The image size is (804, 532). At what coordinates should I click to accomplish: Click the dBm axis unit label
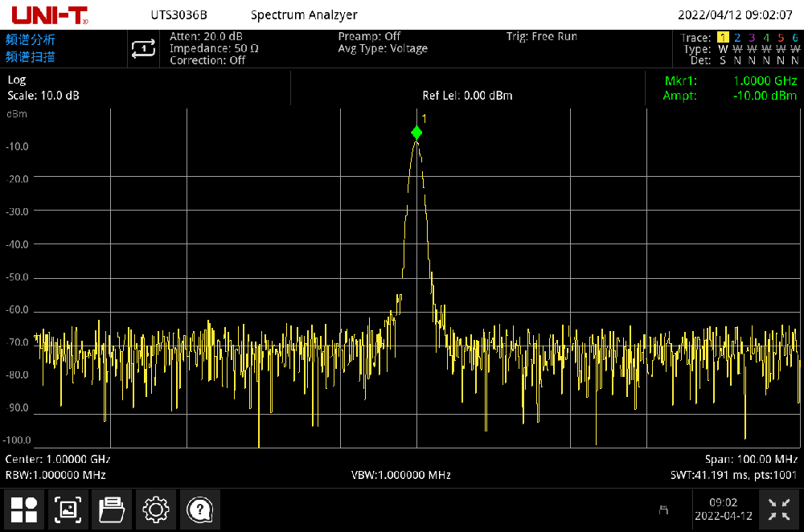17,114
